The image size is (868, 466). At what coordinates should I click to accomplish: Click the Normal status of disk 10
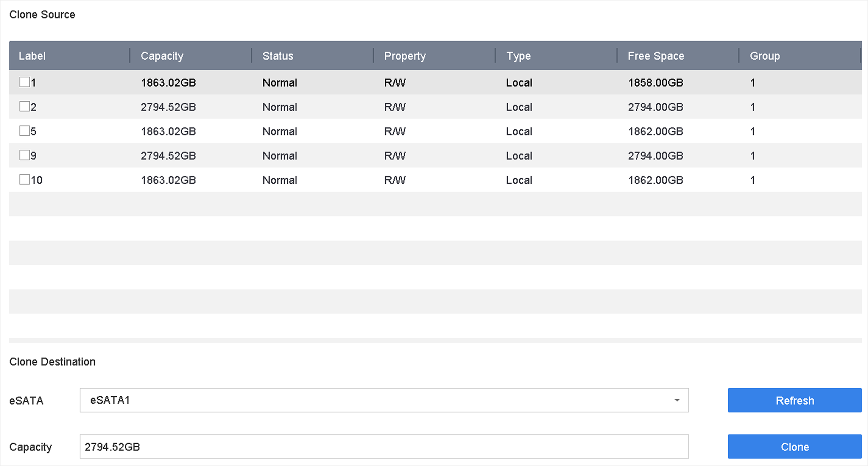(280, 180)
